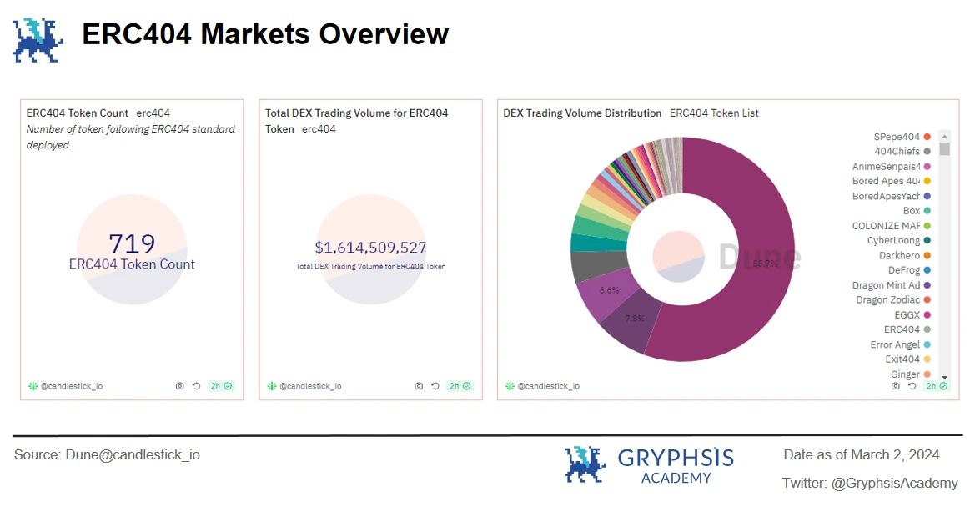Click refresh icon in Total DEX Trading Volume panel

[435, 386]
